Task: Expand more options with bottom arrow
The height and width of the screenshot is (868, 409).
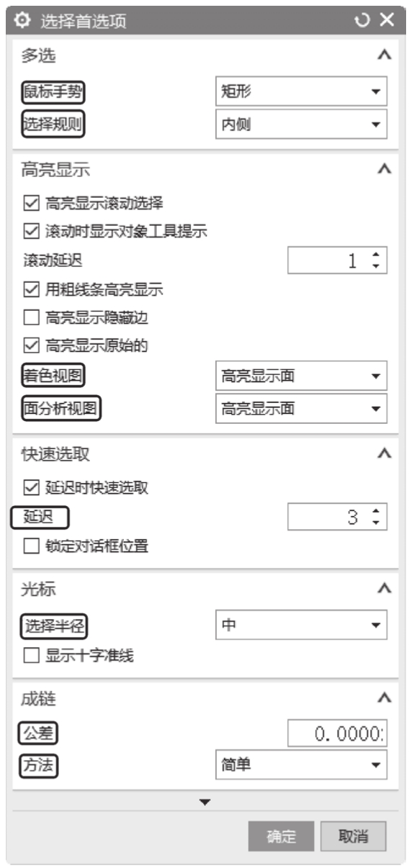Action: pyautogui.click(x=204, y=801)
